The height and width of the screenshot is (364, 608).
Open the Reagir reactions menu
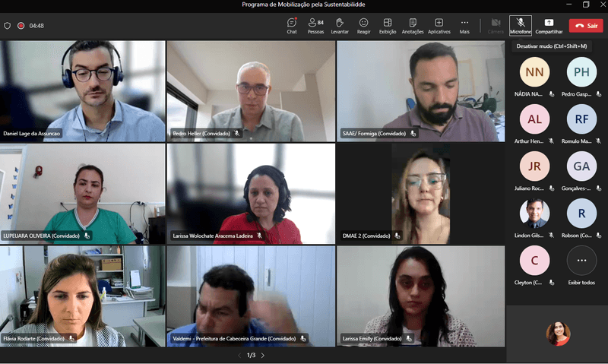(x=363, y=25)
